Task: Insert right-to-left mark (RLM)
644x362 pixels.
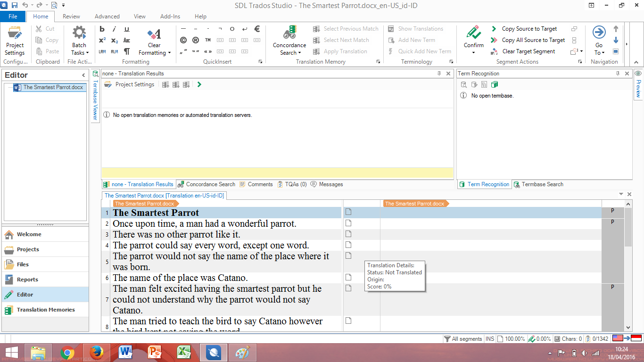Action: pos(115,51)
